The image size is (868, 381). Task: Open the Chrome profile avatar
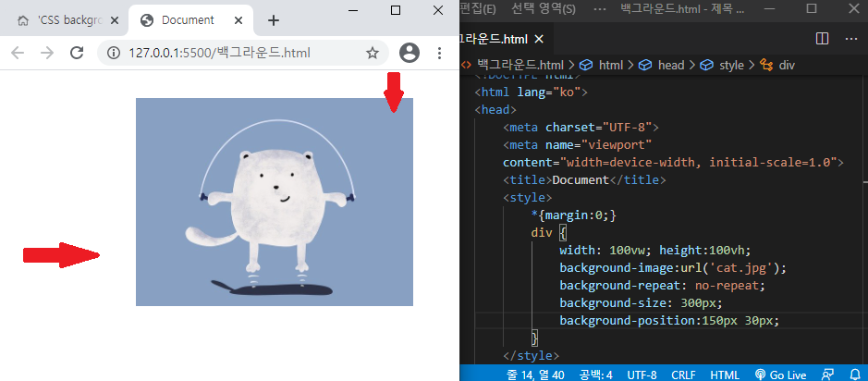tap(410, 53)
